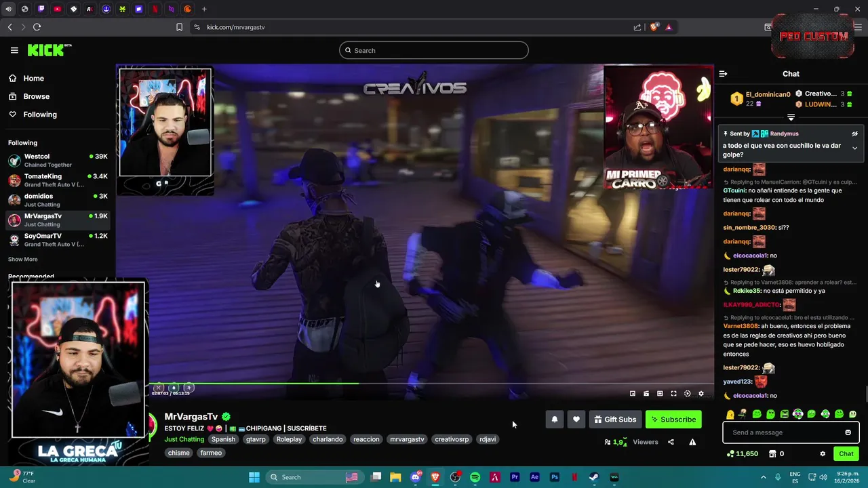Expand Following list with Show More

tap(23, 259)
